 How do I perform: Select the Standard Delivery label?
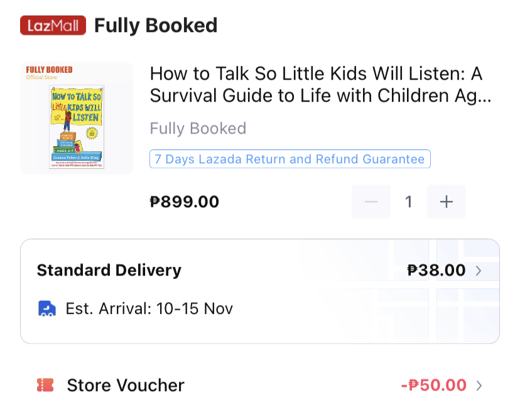pos(109,271)
